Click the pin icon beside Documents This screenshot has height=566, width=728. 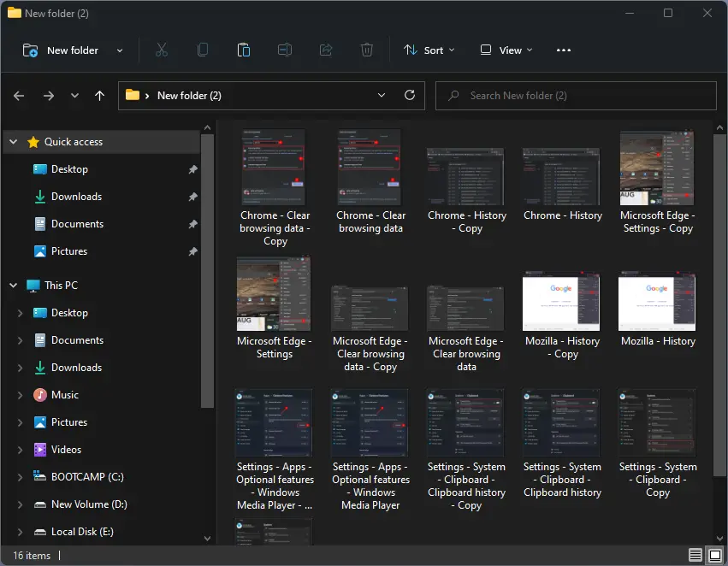pos(192,224)
